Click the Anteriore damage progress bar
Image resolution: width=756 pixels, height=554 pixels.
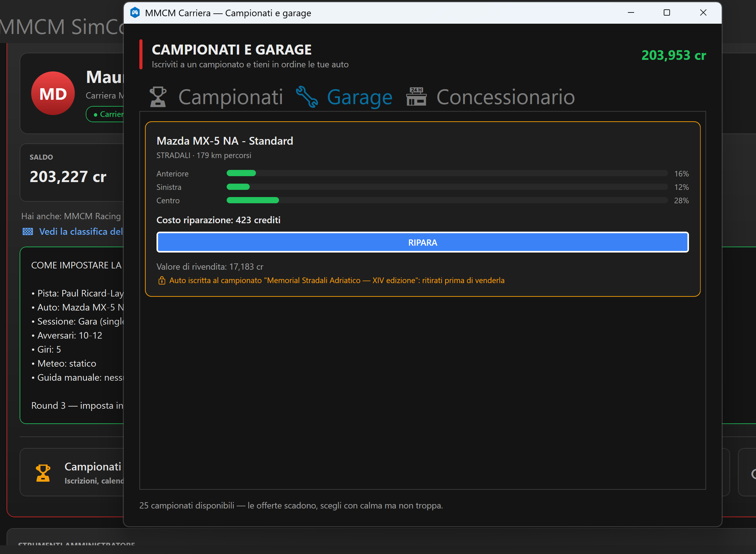coord(447,173)
